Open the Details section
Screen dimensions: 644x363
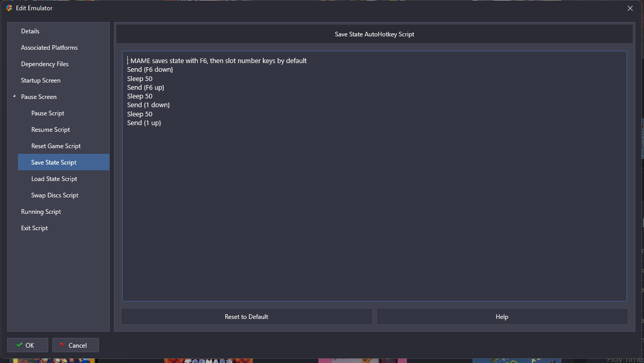coord(30,31)
